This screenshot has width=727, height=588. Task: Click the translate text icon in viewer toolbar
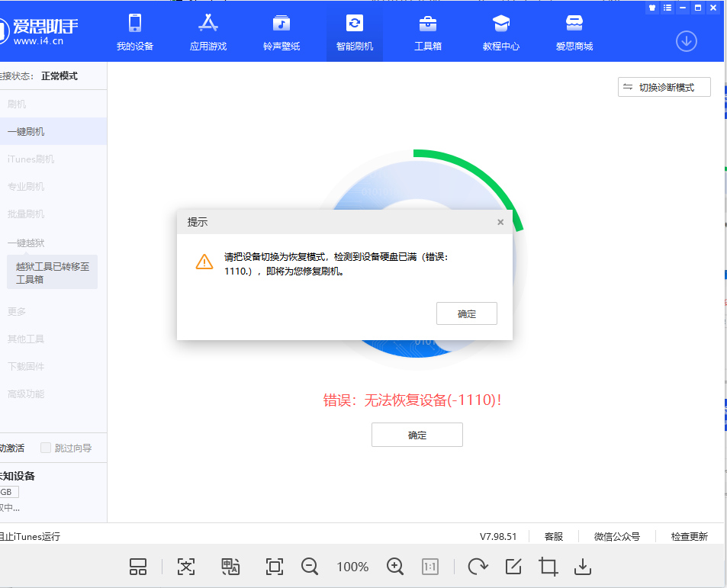point(230,566)
